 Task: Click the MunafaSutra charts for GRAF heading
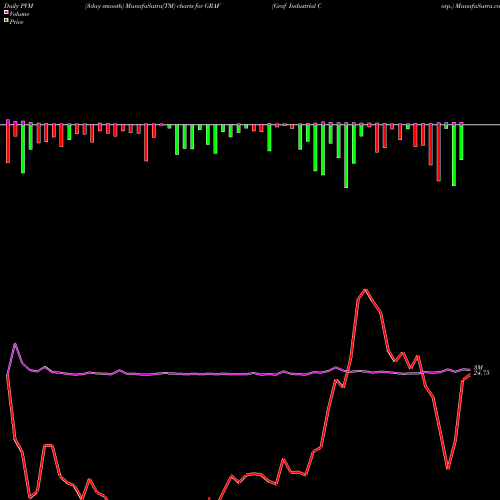pos(153,6)
